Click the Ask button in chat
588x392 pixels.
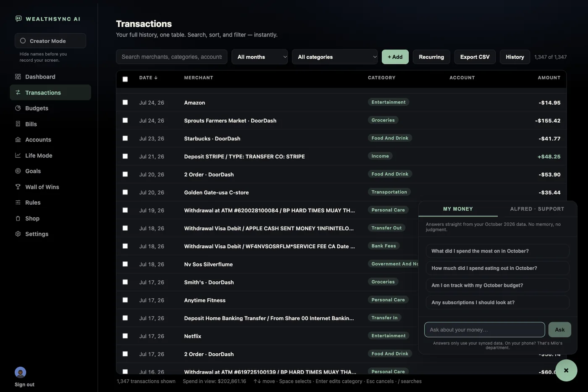pyautogui.click(x=560, y=330)
